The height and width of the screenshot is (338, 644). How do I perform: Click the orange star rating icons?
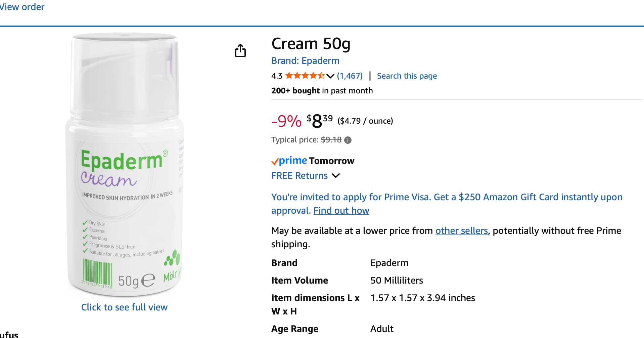[305, 76]
